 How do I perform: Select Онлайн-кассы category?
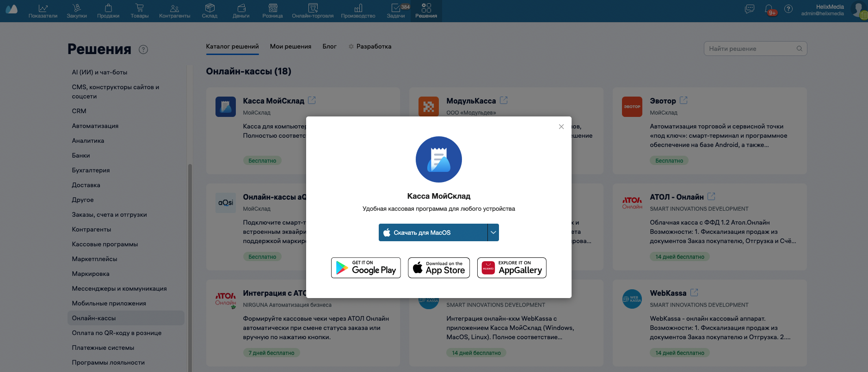(126, 318)
